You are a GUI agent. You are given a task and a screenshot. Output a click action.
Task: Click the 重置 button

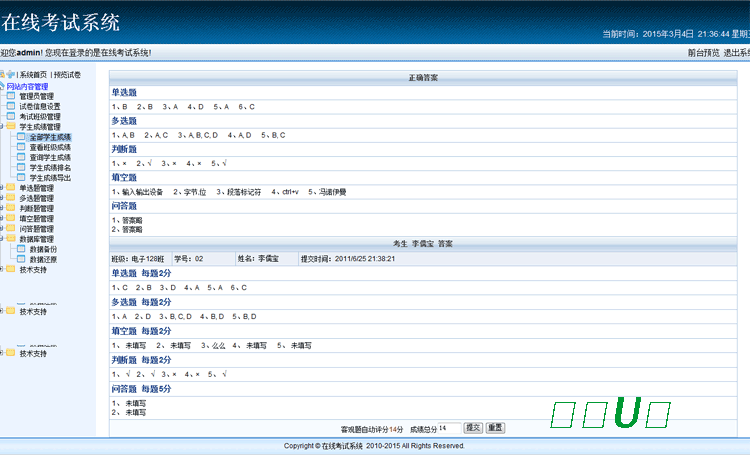(x=495, y=428)
